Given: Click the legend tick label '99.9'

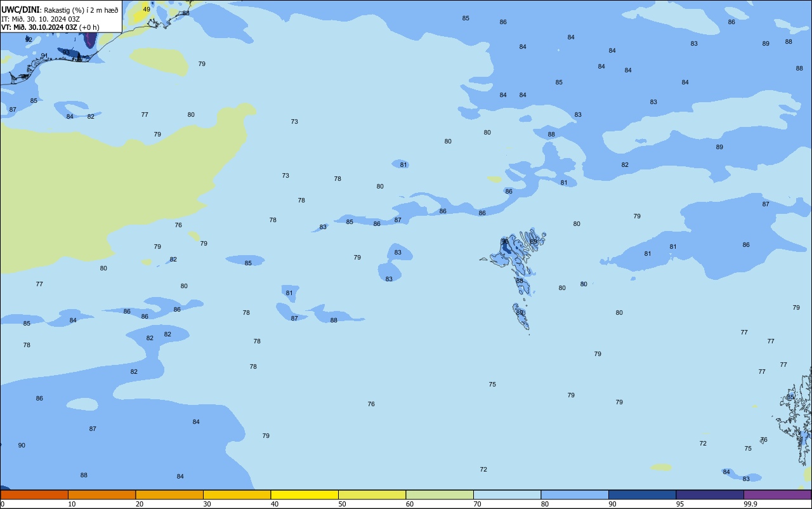Looking at the screenshot, I should coord(750,504).
